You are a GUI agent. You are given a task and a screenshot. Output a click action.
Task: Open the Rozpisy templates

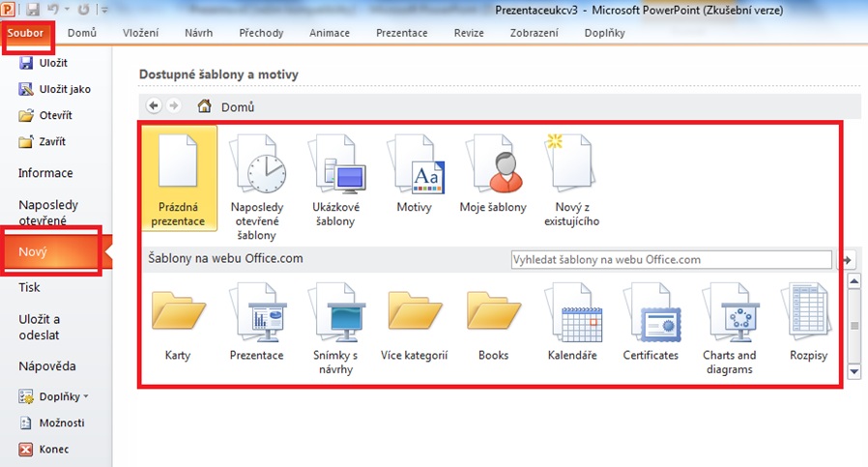pos(808,322)
